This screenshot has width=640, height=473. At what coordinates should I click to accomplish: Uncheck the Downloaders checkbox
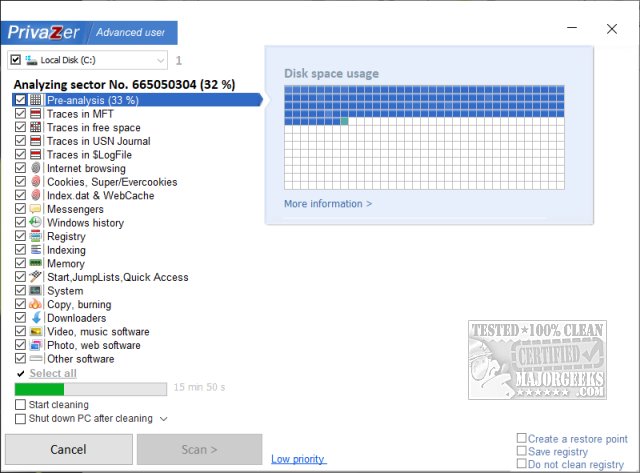[20, 318]
